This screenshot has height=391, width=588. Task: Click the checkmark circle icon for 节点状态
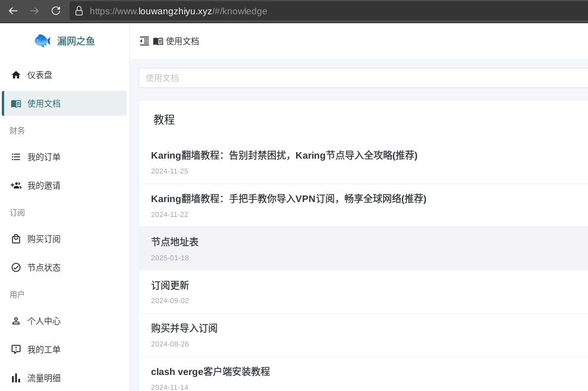(16, 267)
